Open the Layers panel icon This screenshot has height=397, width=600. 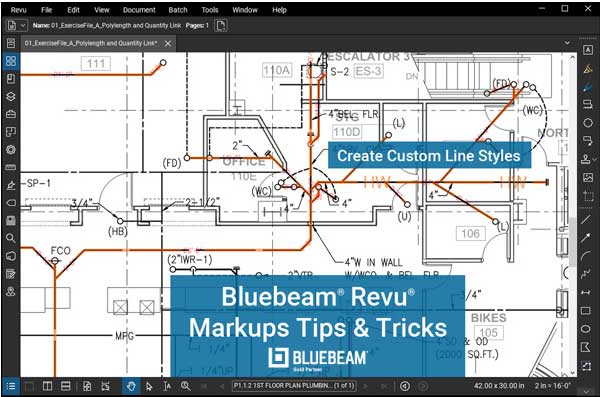[x=11, y=96]
